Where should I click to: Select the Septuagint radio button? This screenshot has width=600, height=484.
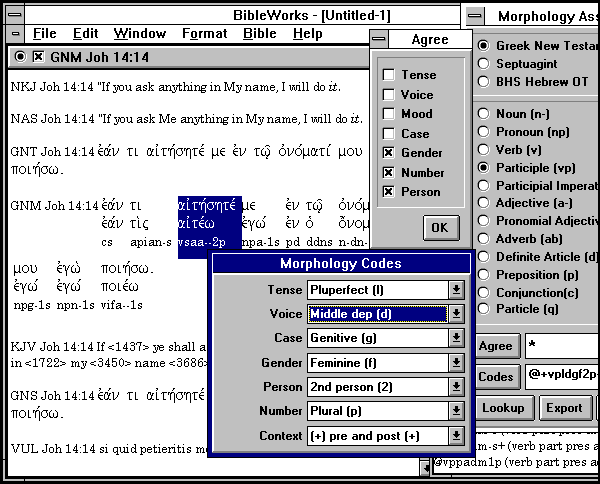tap(484, 64)
